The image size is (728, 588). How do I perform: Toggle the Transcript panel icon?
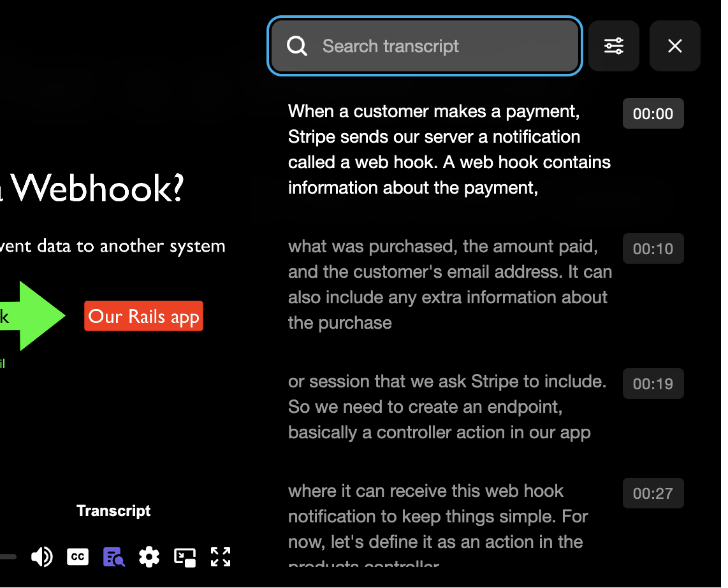114,557
